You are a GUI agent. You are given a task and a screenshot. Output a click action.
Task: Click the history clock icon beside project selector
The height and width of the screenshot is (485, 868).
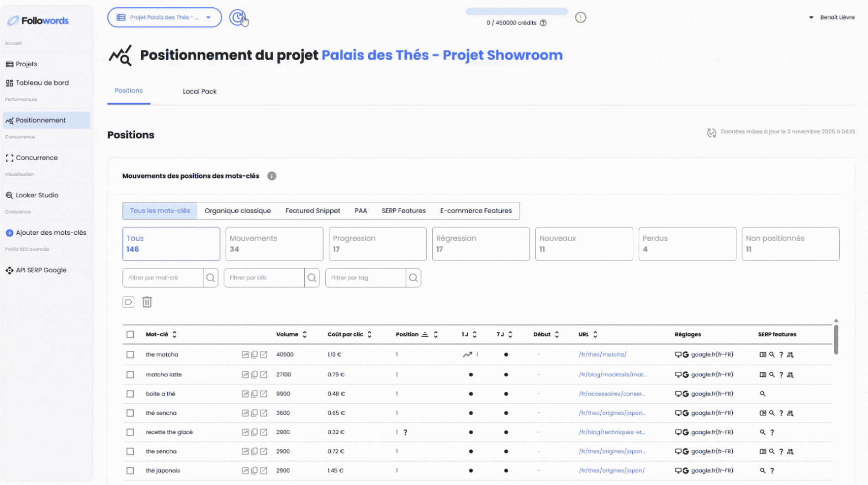237,17
